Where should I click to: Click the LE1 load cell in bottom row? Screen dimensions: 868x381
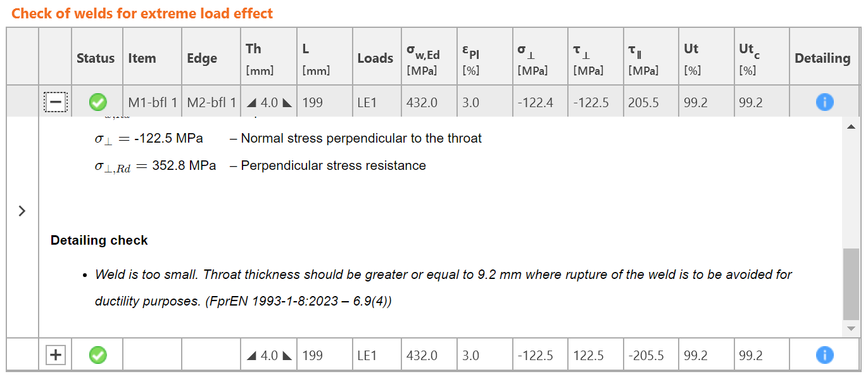tap(367, 356)
